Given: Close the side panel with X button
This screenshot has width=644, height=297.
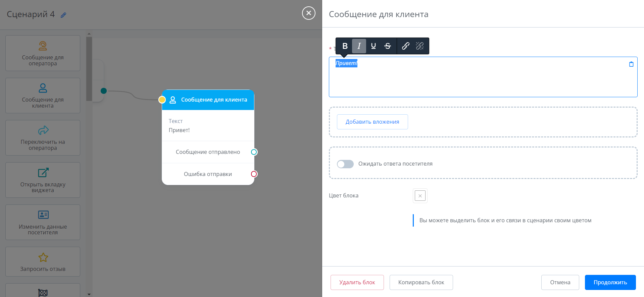Looking at the screenshot, I should 308,13.
